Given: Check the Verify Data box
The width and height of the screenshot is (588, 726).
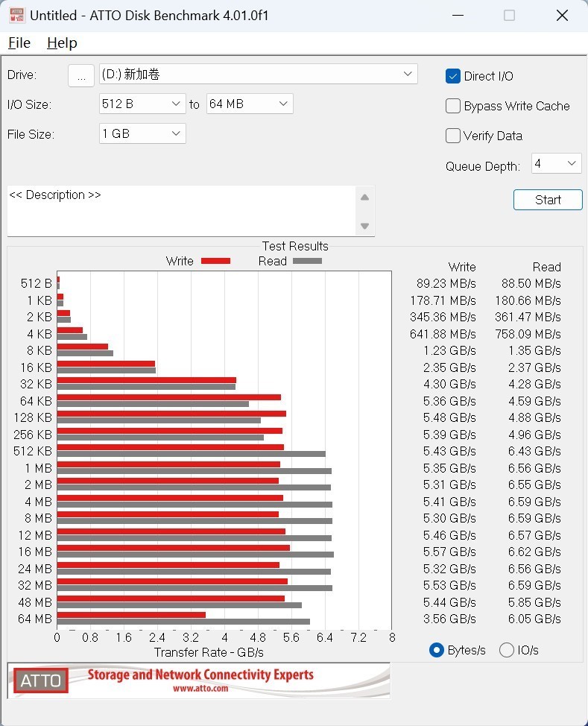Looking at the screenshot, I should click(x=453, y=136).
